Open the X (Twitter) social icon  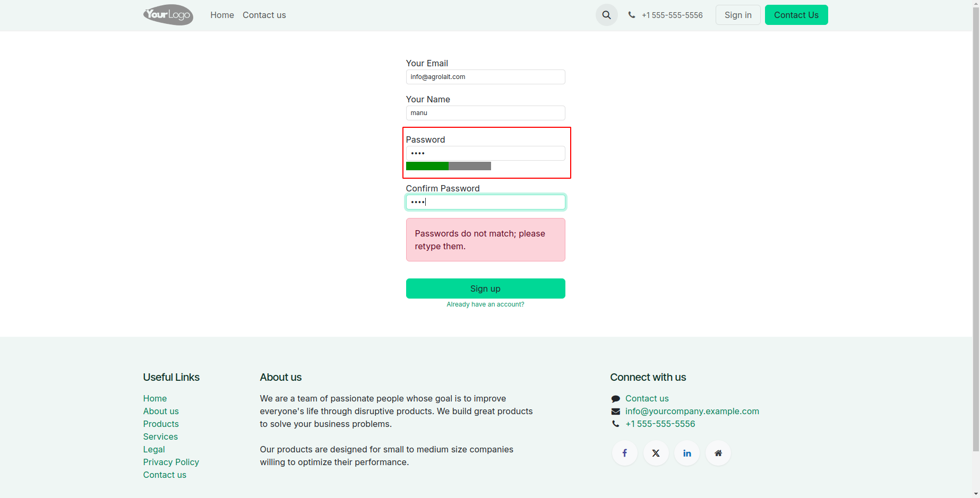click(656, 453)
